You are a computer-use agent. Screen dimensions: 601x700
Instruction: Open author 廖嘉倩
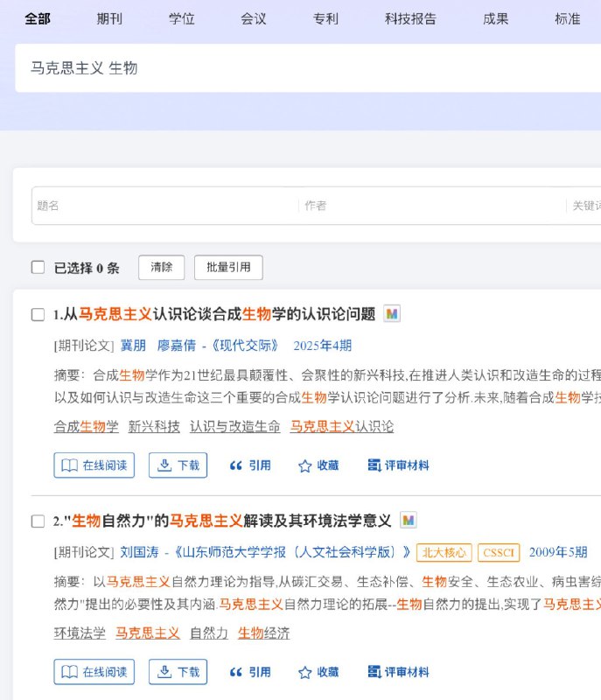pyautogui.click(x=176, y=346)
